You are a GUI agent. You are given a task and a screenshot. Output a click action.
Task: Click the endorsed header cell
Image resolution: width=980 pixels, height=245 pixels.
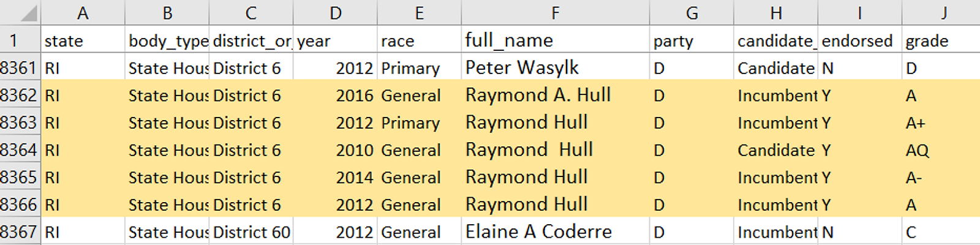[x=860, y=40]
